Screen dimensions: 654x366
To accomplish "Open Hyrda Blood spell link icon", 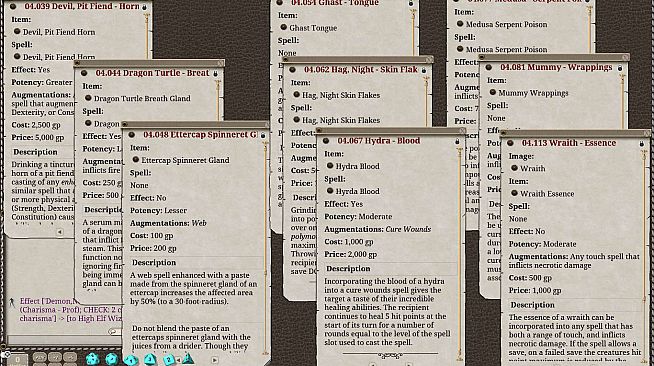I will [x=330, y=191].
